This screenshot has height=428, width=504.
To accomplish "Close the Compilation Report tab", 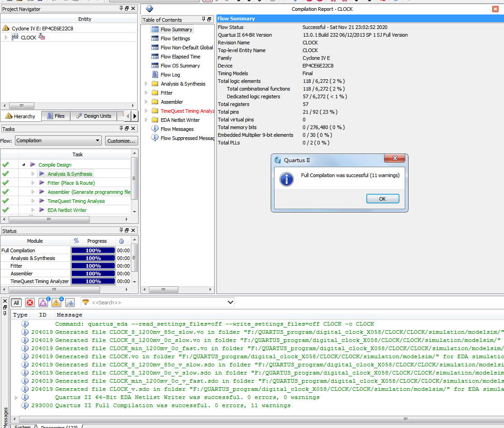I will click(x=495, y=9).
